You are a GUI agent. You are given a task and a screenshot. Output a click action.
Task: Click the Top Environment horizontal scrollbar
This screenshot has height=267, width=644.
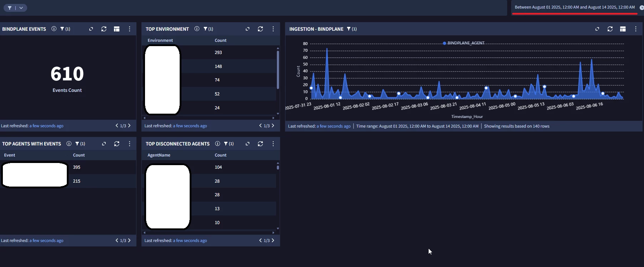coord(209,118)
